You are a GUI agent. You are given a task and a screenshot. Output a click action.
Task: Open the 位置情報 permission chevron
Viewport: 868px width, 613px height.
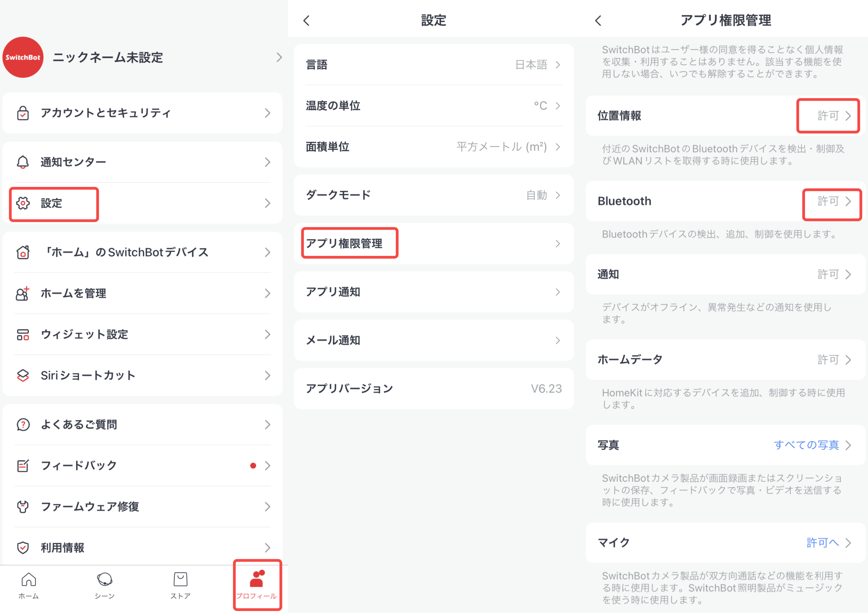coord(848,116)
